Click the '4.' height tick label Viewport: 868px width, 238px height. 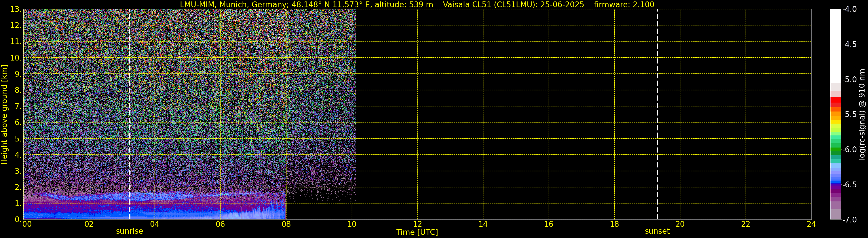tap(18, 155)
